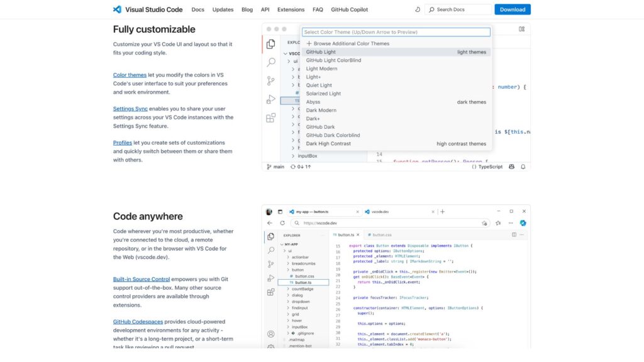Click the Accounts icon in the vscode.dev sidebar
644x362 pixels.
click(x=272, y=333)
